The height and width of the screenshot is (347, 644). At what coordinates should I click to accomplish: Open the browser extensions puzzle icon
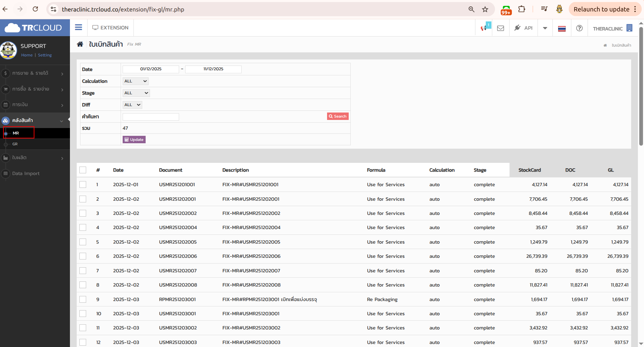(521, 9)
